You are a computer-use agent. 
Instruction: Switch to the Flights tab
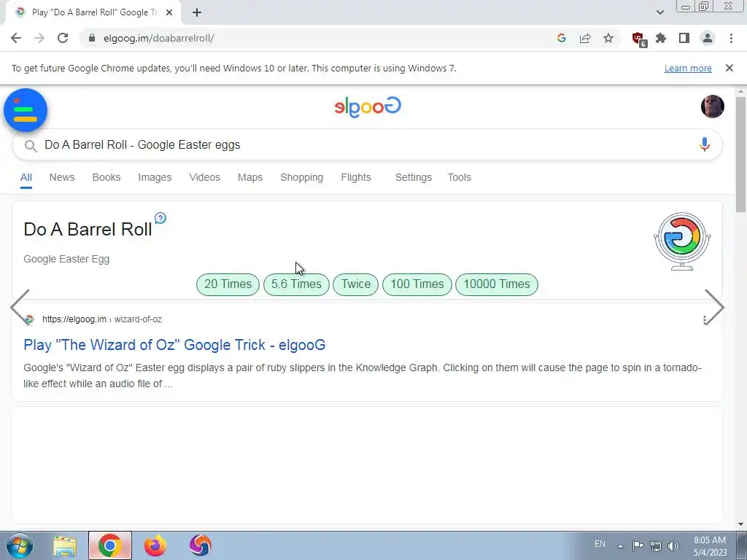356,177
